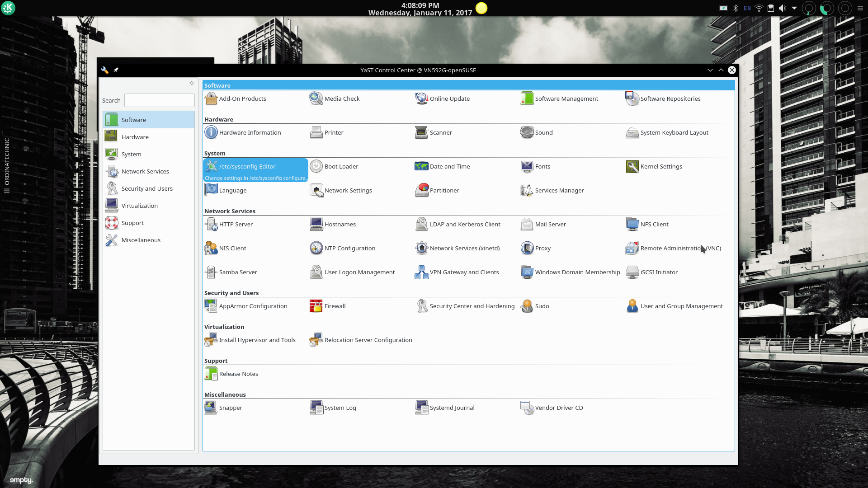Select System category in sidebar
This screenshot has height=488, width=868.
149,154
